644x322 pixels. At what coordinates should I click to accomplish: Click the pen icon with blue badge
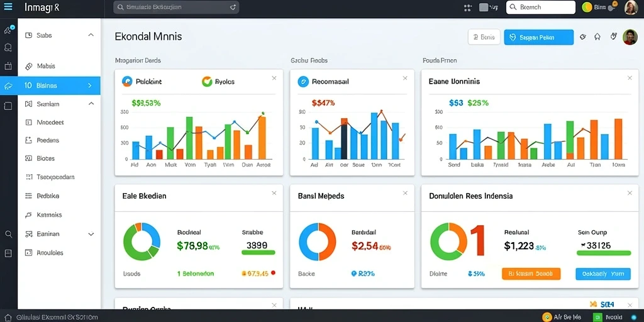point(8,30)
